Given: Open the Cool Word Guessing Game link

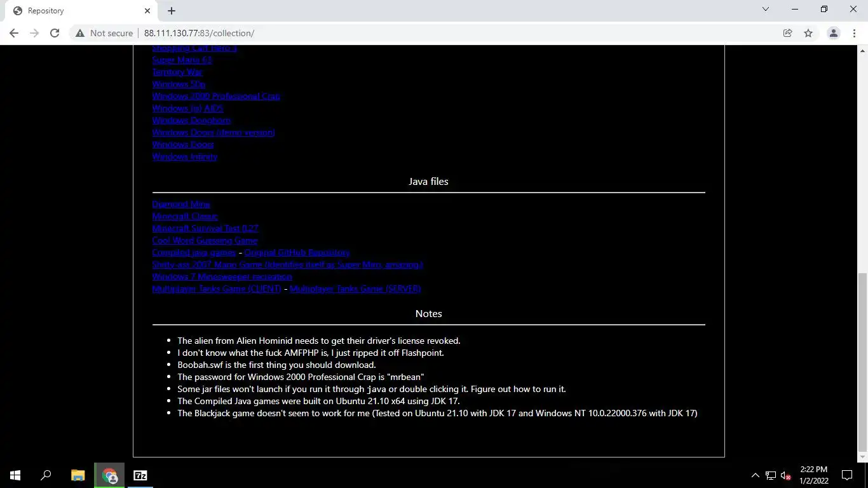Looking at the screenshot, I should coord(205,240).
